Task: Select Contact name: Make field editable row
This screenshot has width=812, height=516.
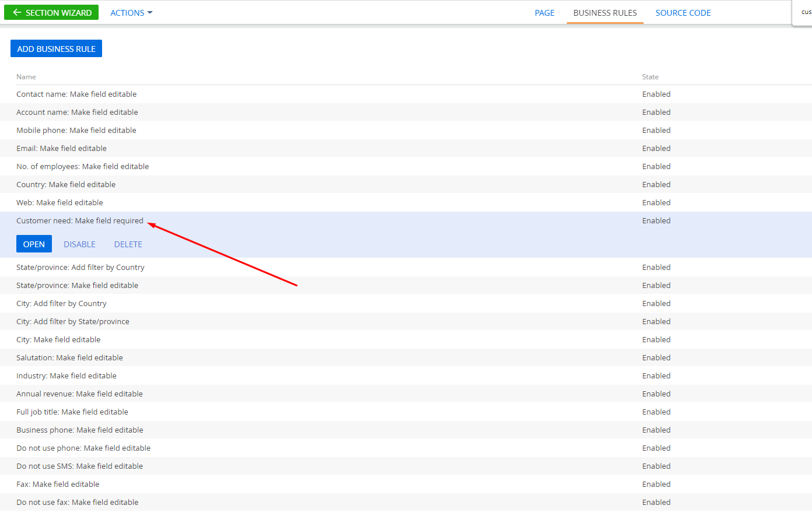Action: [406, 94]
